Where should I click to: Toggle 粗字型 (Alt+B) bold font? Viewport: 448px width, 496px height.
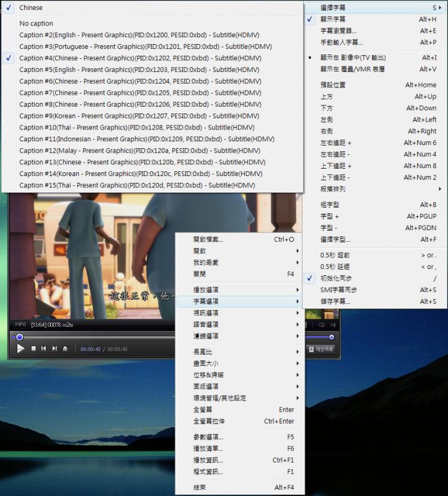pos(375,205)
